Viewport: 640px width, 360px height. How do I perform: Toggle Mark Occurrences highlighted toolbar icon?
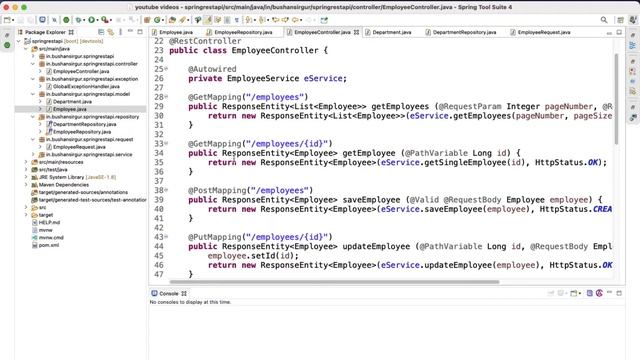coord(207,20)
